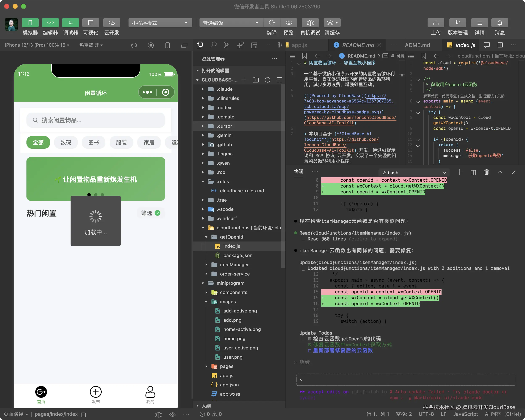Screen dimensions: 525x420
Task: Start 真机调试 remote debugging
Action: point(310,23)
